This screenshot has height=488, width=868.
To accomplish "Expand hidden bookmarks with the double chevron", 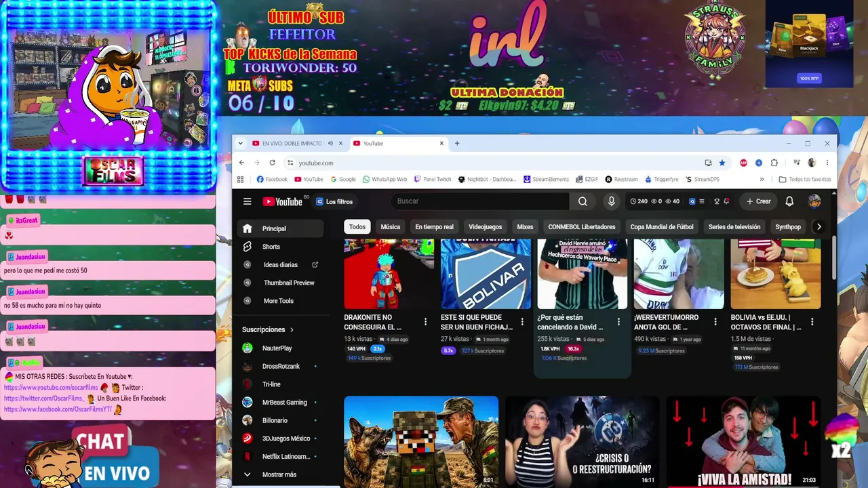I will [762, 180].
